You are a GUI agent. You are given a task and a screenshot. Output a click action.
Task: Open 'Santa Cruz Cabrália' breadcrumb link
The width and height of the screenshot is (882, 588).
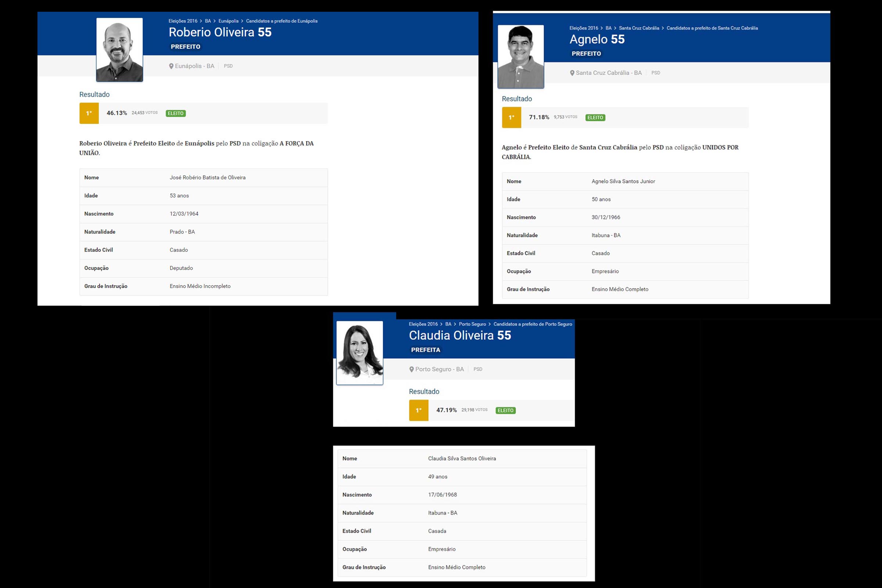(x=639, y=28)
